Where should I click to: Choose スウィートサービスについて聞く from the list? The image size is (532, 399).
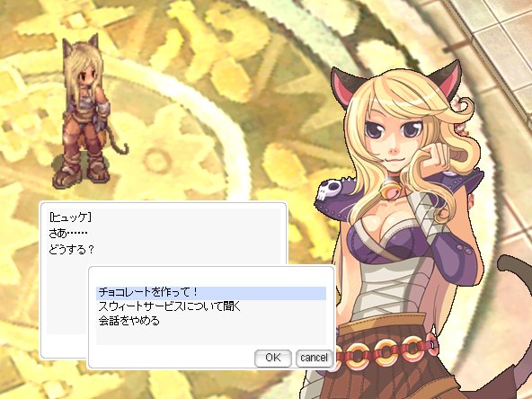[170, 306]
